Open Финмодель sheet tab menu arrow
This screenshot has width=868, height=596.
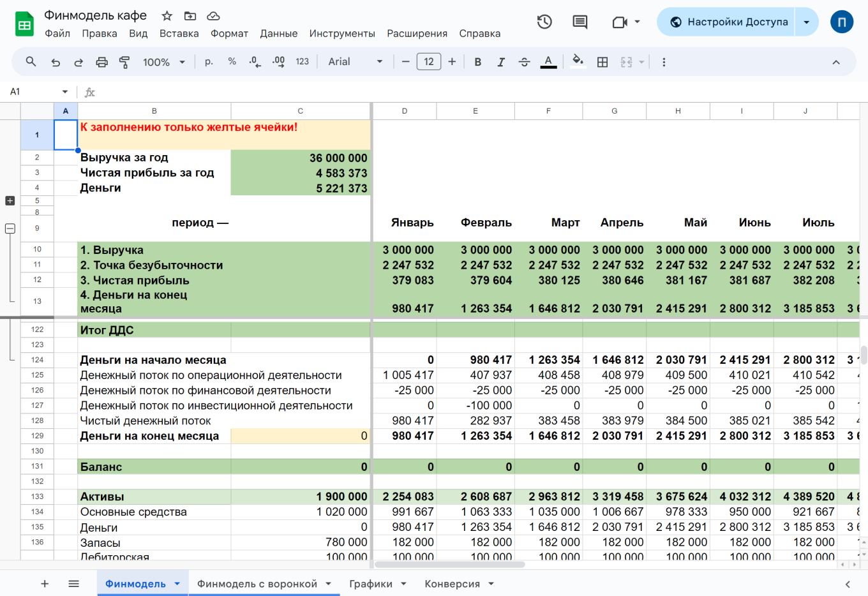coord(177,584)
